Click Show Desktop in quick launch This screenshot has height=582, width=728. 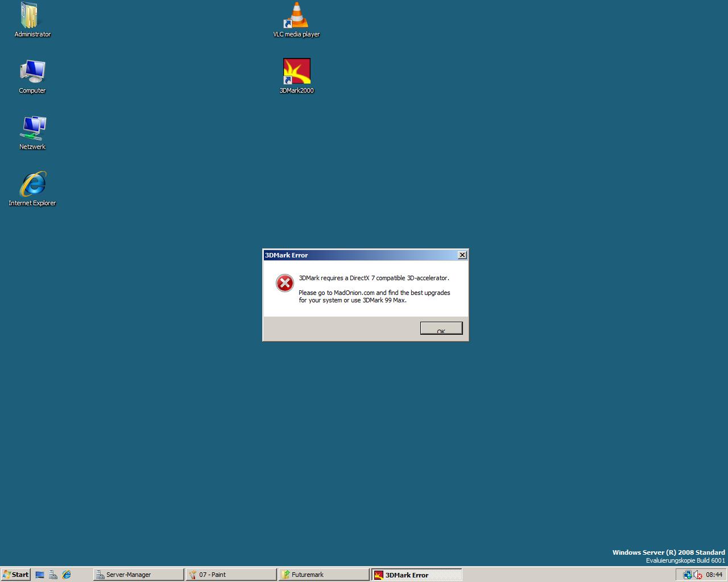(x=40, y=575)
